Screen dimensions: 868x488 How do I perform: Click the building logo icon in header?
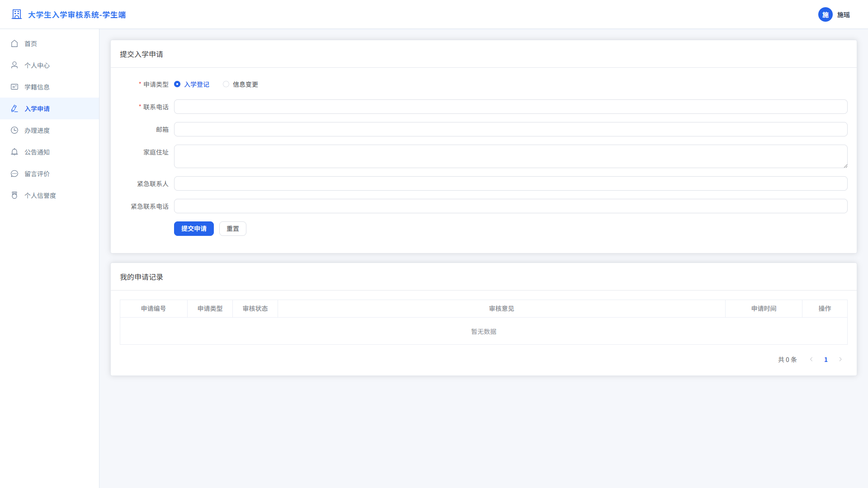pyautogui.click(x=17, y=14)
